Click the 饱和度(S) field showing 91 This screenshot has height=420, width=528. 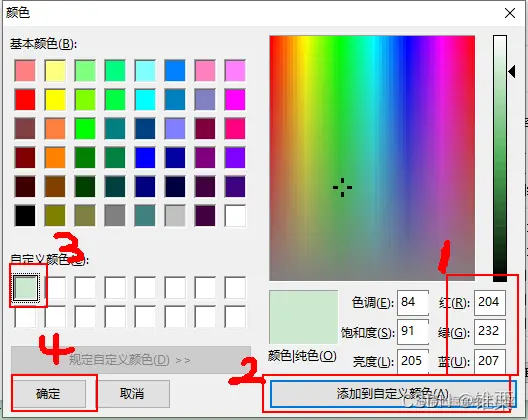click(x=412, y=331)
